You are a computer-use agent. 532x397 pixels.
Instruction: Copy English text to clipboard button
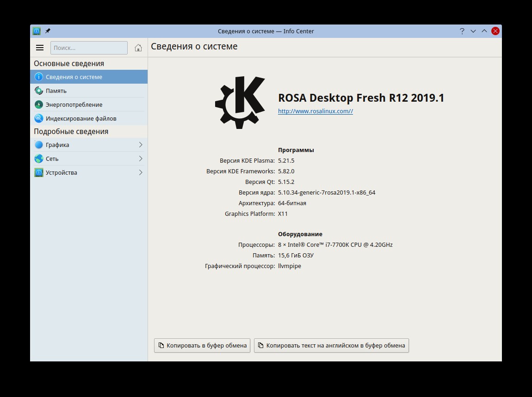click(x=331, y=345)
